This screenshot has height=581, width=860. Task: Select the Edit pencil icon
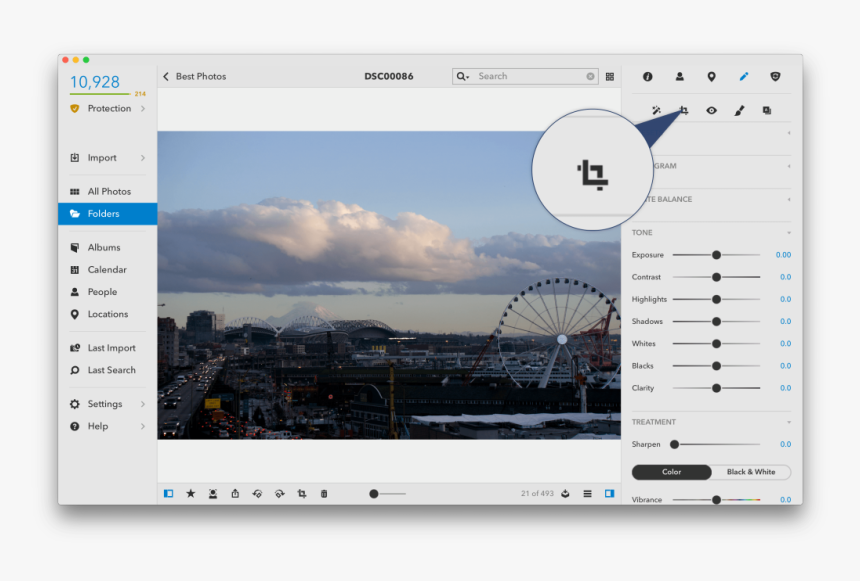pyautogui.click(x=744, y=76)
